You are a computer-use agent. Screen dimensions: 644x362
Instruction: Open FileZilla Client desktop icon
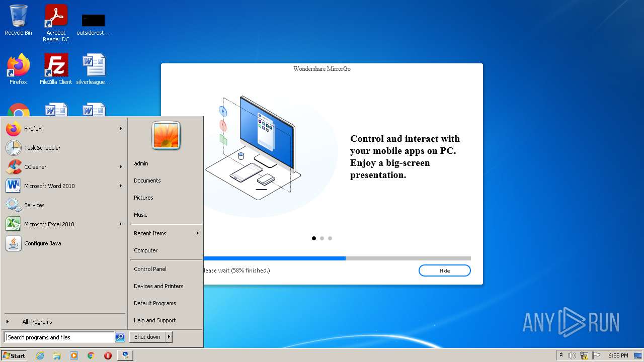tap(56, 69)
